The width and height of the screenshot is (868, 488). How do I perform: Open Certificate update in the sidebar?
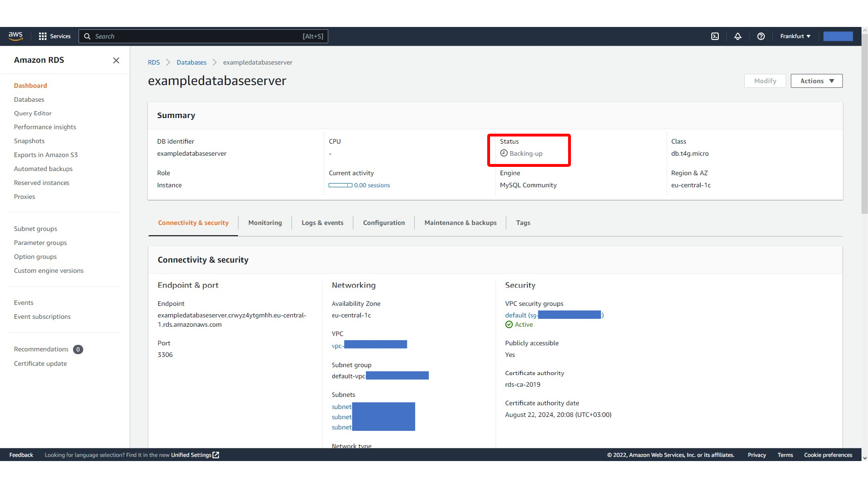point(40,364)
